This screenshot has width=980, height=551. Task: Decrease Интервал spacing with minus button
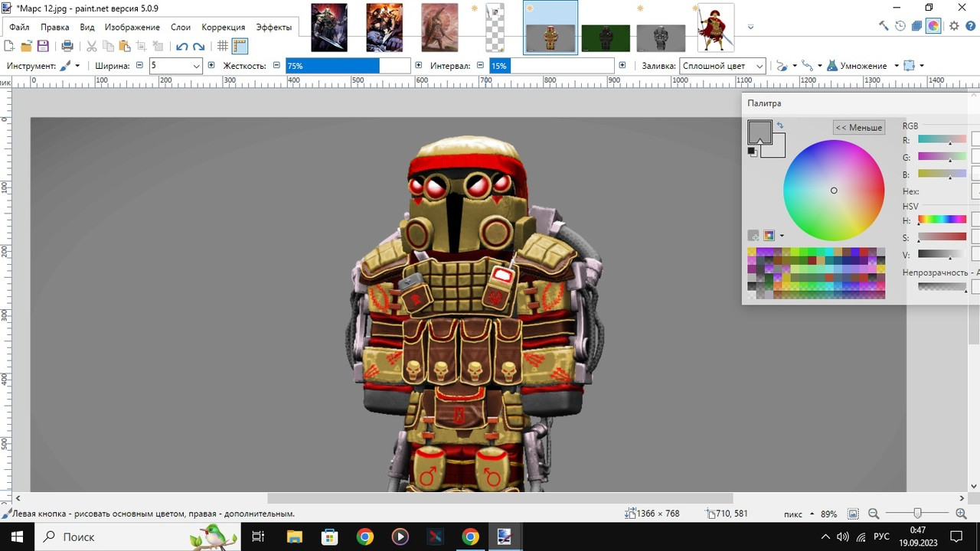[x=480, y=66]
